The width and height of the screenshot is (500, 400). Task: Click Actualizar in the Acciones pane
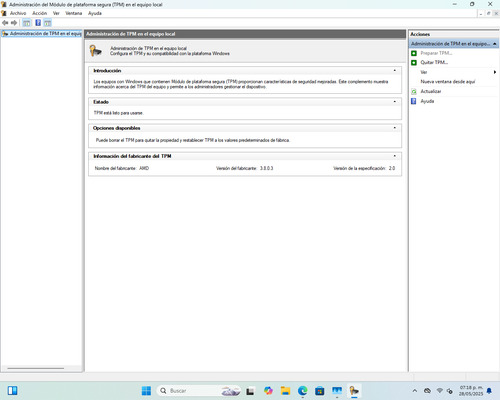(431, 91)
